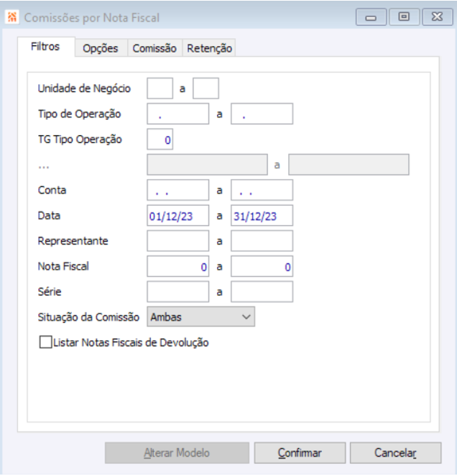
Task: Close the Comissões por Nota Fiscal dialog
Action: [x=437, y=17]
